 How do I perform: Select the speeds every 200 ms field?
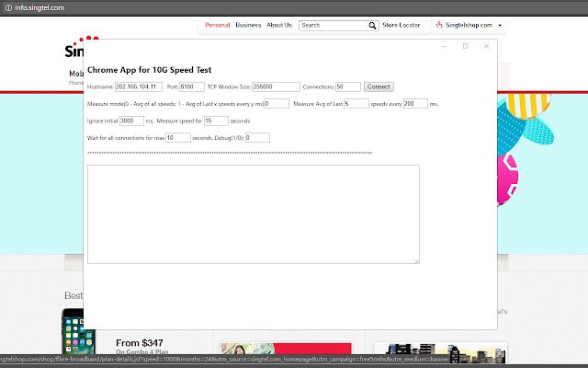[x=415, y=104]
